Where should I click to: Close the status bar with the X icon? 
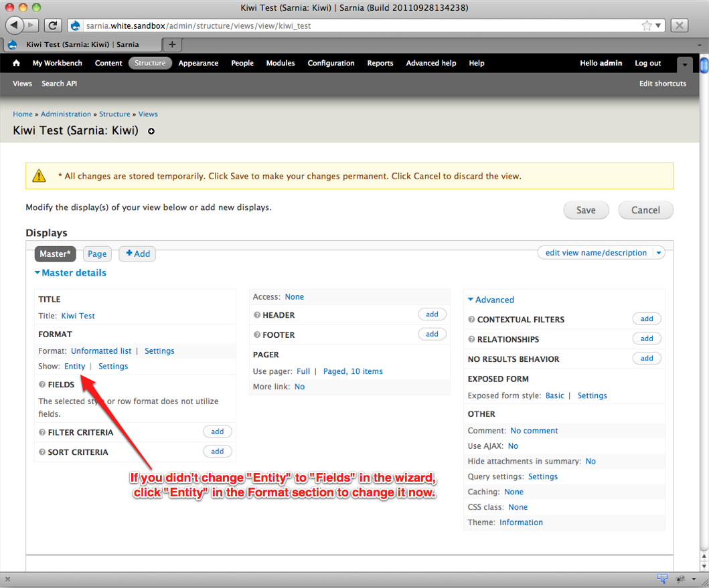click(x=7, y=579)
